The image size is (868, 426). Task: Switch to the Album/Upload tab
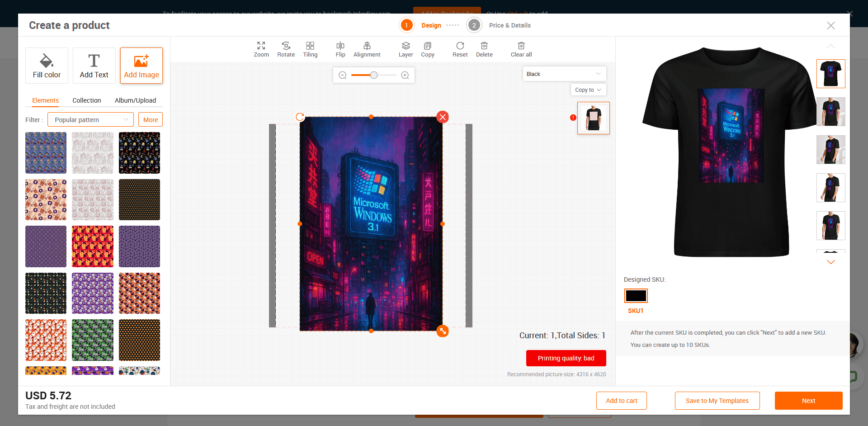(x=135, y=100)
